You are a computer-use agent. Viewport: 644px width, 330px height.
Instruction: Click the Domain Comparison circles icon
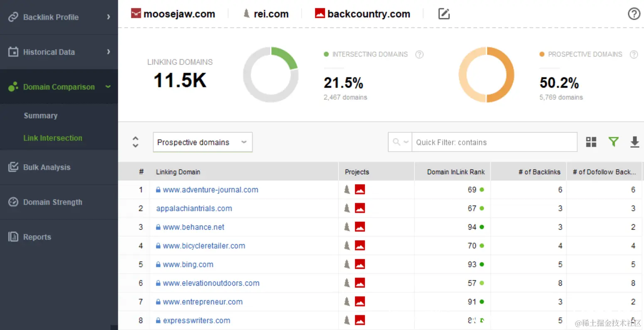(13, 87)
